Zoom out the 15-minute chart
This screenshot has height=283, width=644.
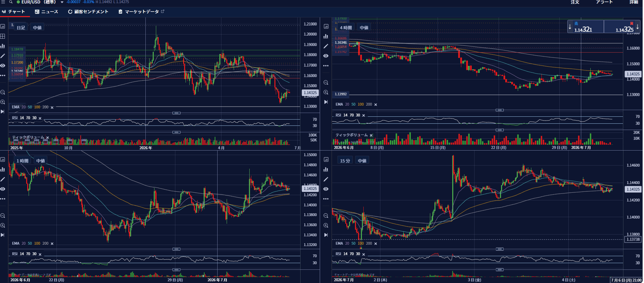click(x=326, y=216)
